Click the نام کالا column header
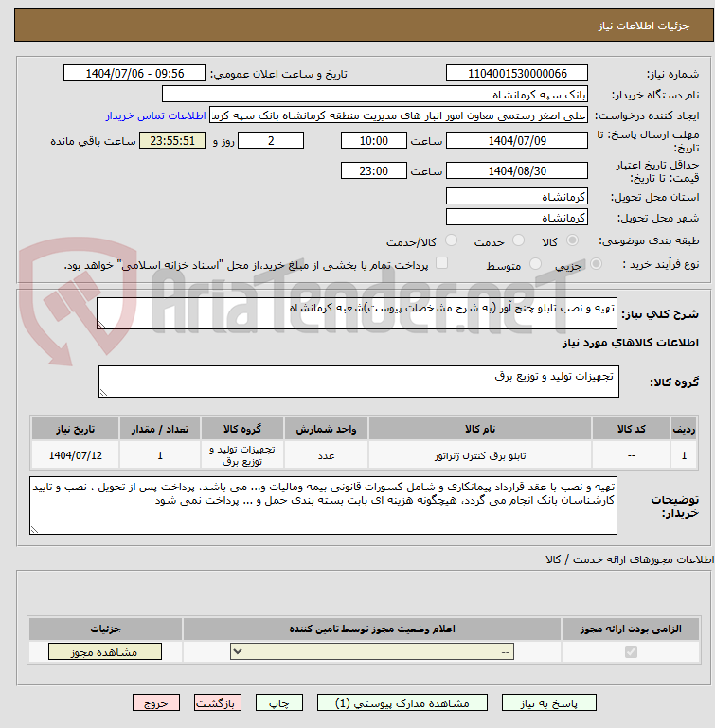This screenshot has height=728, width=715. pos(480,429)
